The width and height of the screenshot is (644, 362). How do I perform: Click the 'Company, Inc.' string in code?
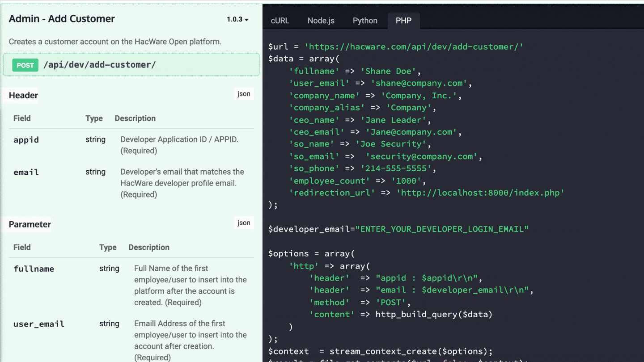[x=419, y=96]
